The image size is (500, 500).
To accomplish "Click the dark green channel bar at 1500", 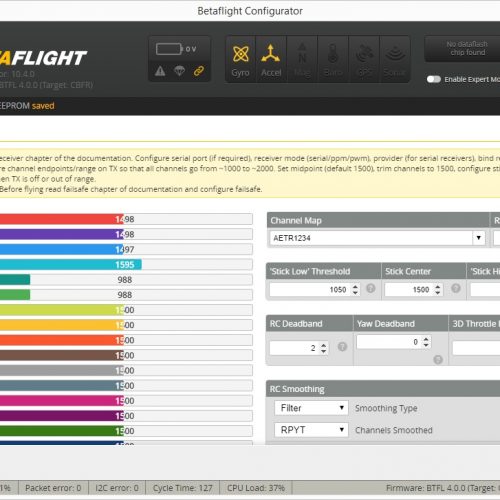I will [126, 431].
